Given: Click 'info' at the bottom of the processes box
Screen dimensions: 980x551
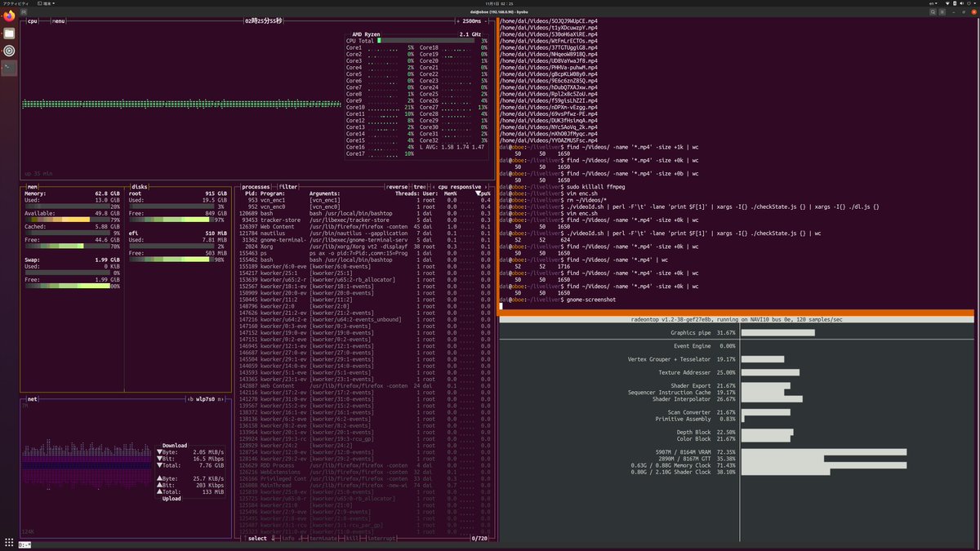Looking at the screenshot, I should click(x=289, y=538).
